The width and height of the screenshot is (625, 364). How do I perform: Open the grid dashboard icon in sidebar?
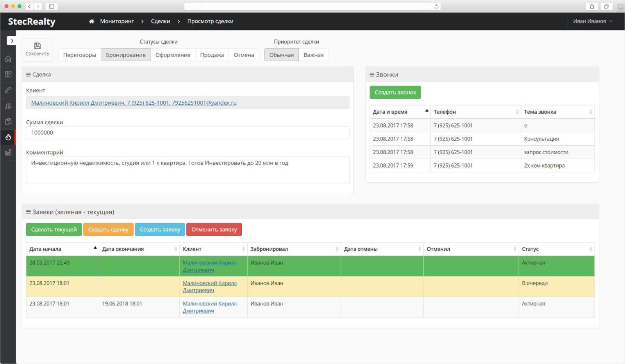coord(8,75)
